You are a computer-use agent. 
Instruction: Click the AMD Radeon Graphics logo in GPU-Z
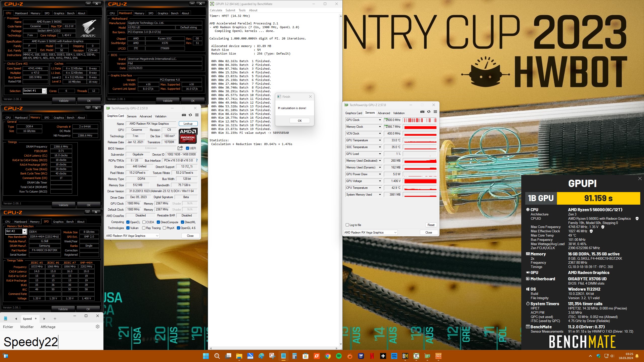(188, 136)
